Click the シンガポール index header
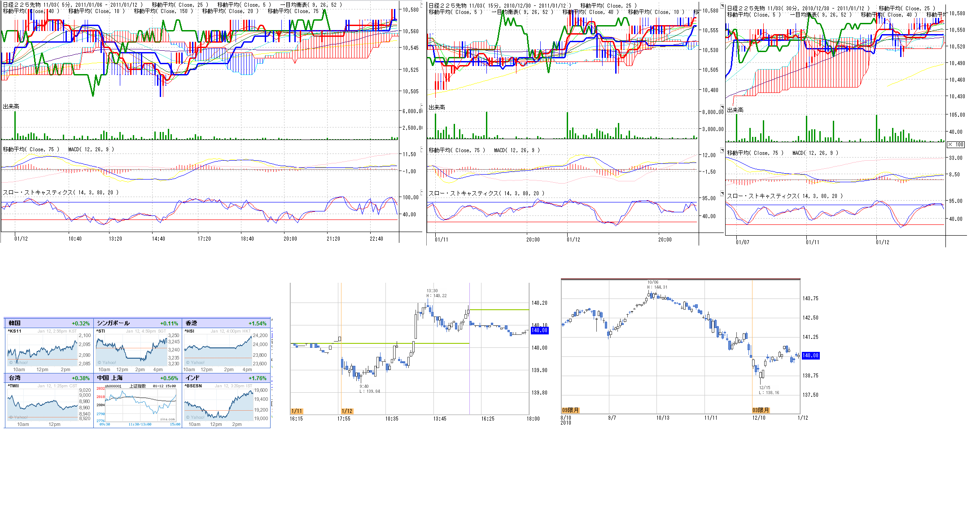The width and height of the screenshot is (980, 509). 113,323
